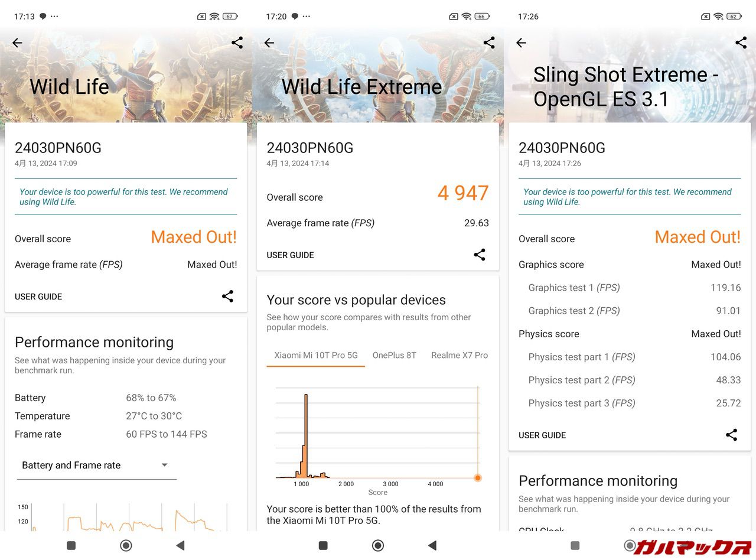This screenshot has height=560, width=756.
Task: Switch to the Realme X7 Pro tab
Action: point(460,355)
